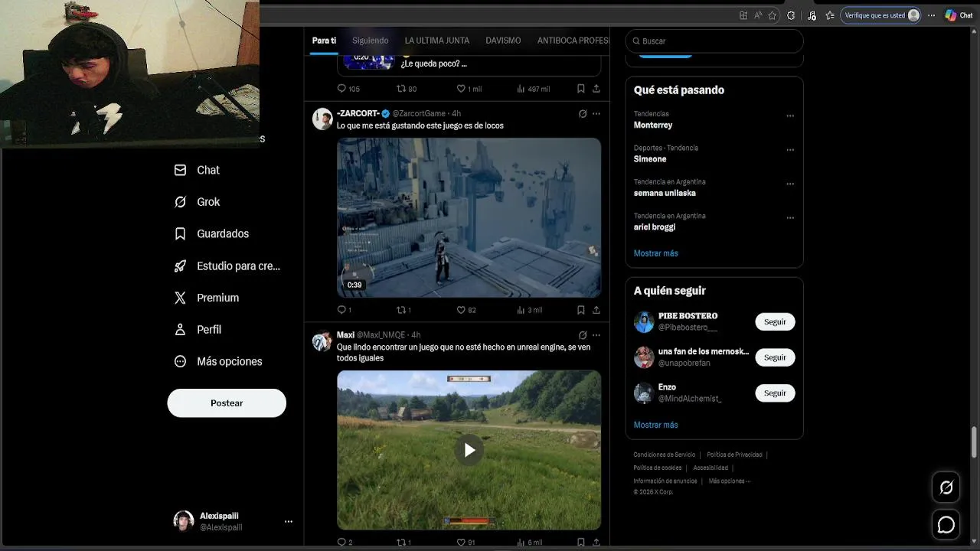The image size is (980, 551).
Task: Open the Condiciones de Servicio link
Action: click(x=665, y=455)
